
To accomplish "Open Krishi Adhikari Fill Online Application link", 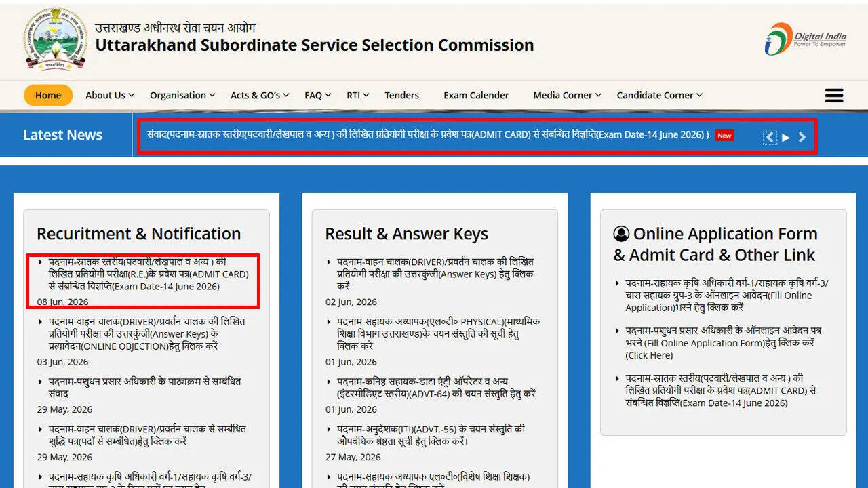I will (x=727, y=296).
